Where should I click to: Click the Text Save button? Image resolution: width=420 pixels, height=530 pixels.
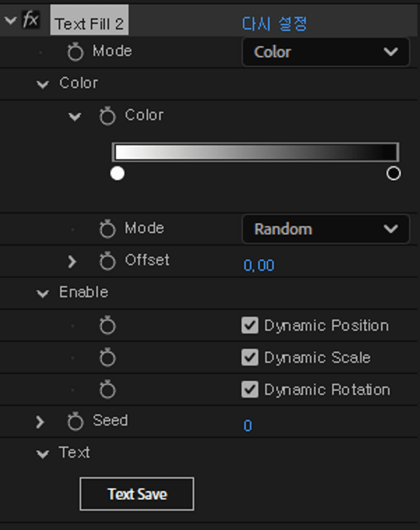point(137,494)
